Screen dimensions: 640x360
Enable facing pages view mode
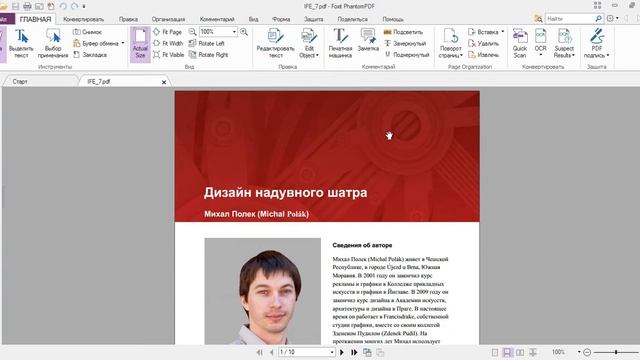coord(520,352)
